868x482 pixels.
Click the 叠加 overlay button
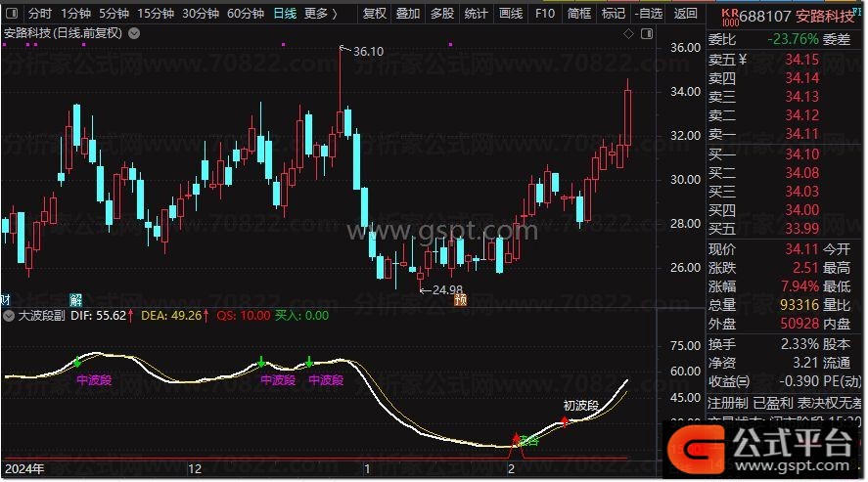[408, 13]
